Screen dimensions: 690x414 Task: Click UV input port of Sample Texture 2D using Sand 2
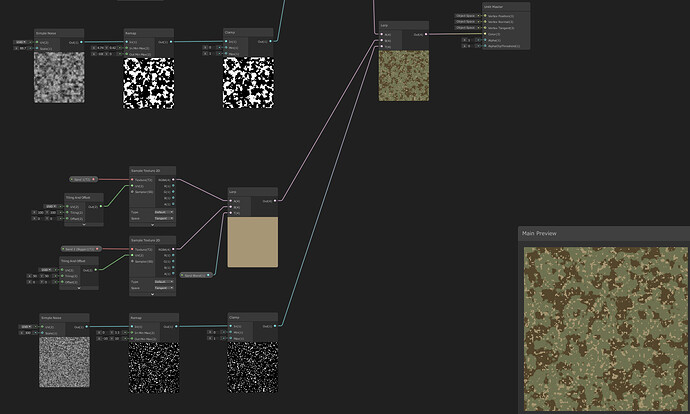[x=132, y=255]
